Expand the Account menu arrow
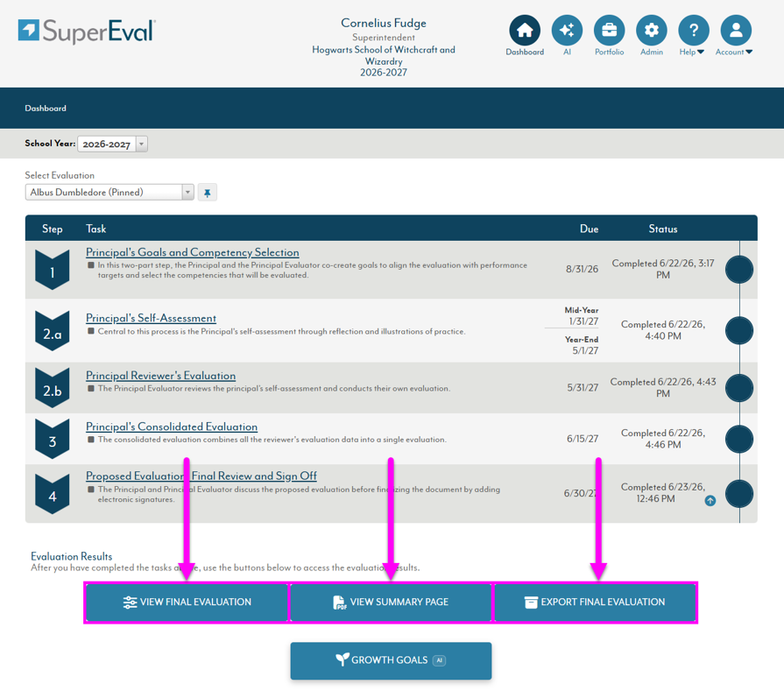 pos(748,52)
